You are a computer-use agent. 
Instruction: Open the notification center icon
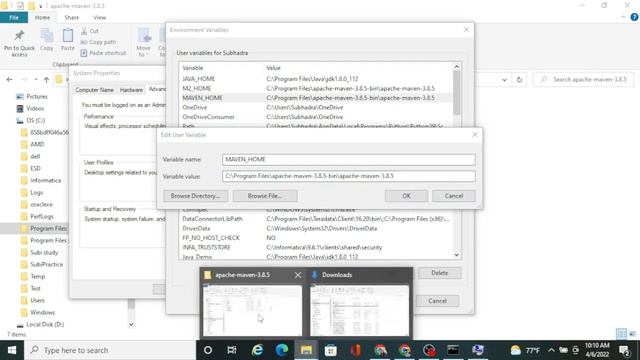pyautogui.click(x=624, y=350)
